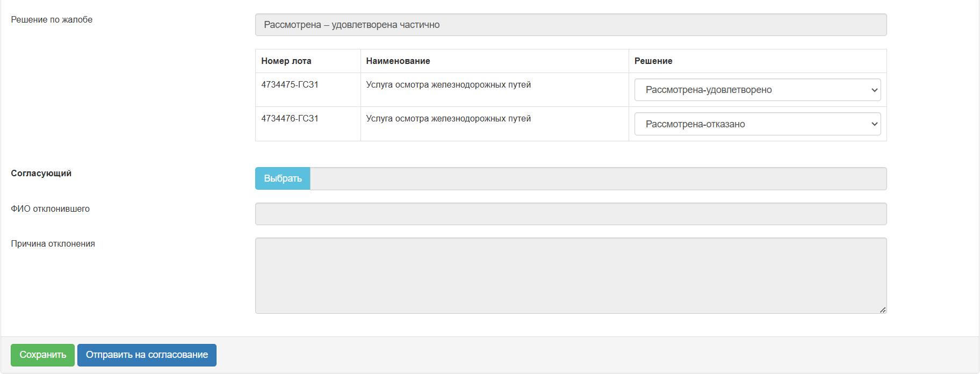Click the Причина отклонения text area
The image size is (980, 374).
point(571,276)
